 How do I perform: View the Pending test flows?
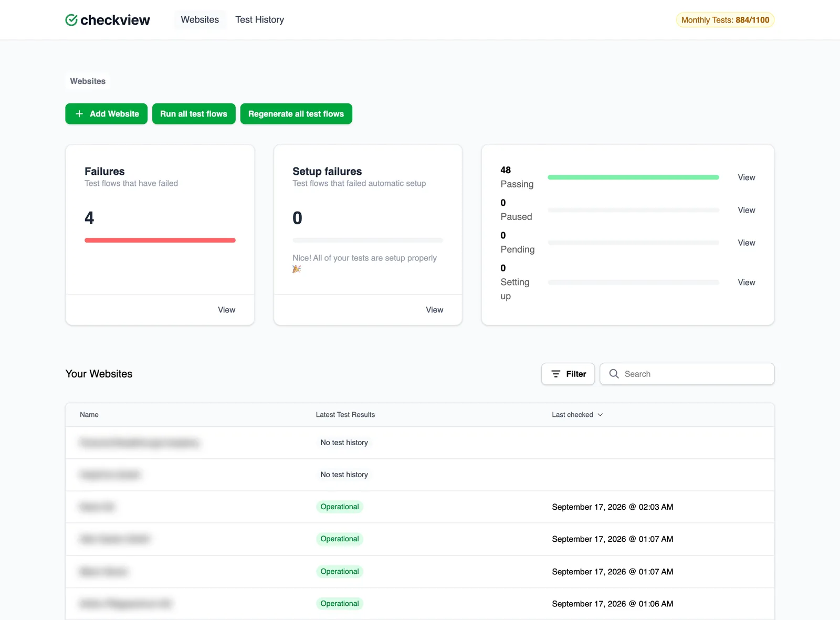click(x=746, y=243)
